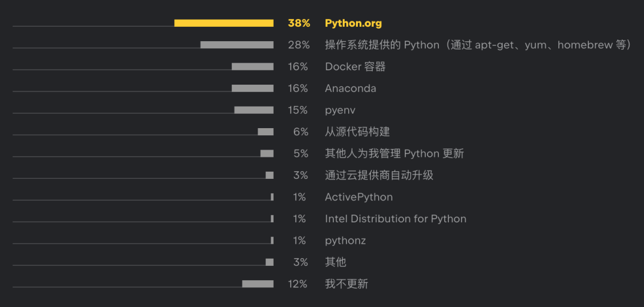Select the 其他 label
This screenshot has width=644, height=307.
(x=336, y=262)
